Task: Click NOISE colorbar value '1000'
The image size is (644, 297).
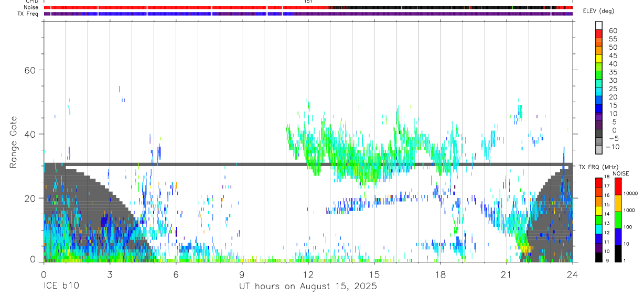Action: click(x=630, y=211)
